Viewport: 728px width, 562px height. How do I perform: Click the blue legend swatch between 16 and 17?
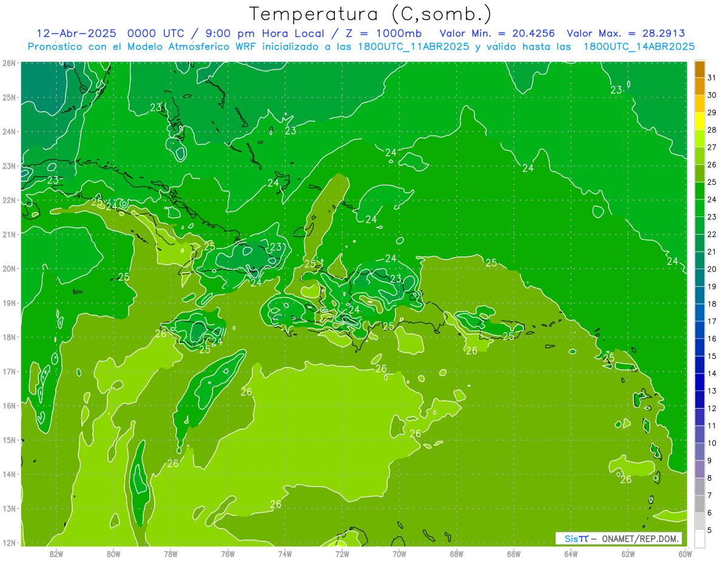tap(699, 330)
